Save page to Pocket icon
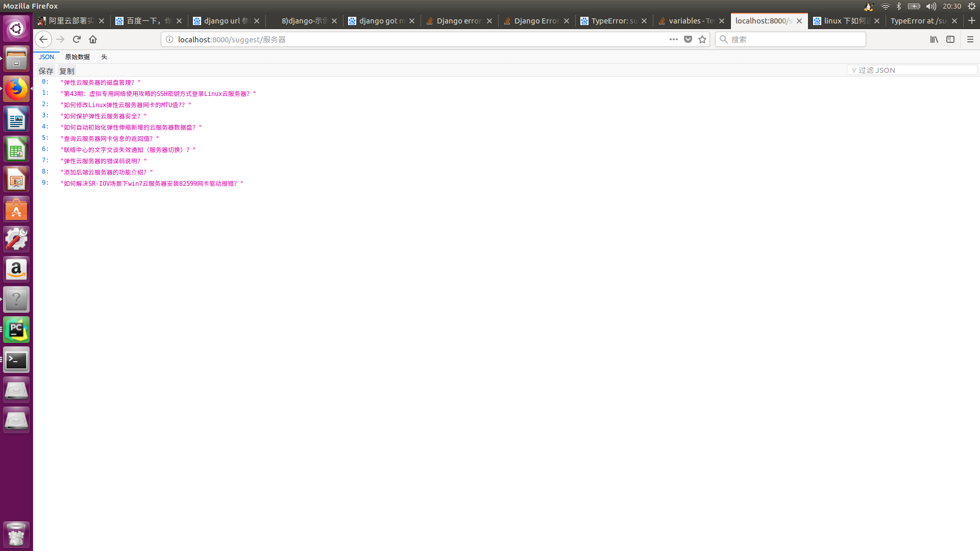 [688, 39]
